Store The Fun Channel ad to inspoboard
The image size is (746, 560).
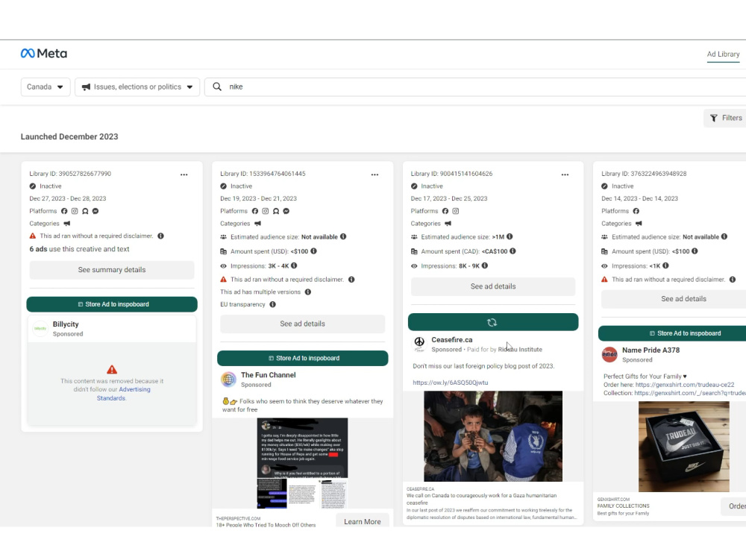(x=303, y=358)
